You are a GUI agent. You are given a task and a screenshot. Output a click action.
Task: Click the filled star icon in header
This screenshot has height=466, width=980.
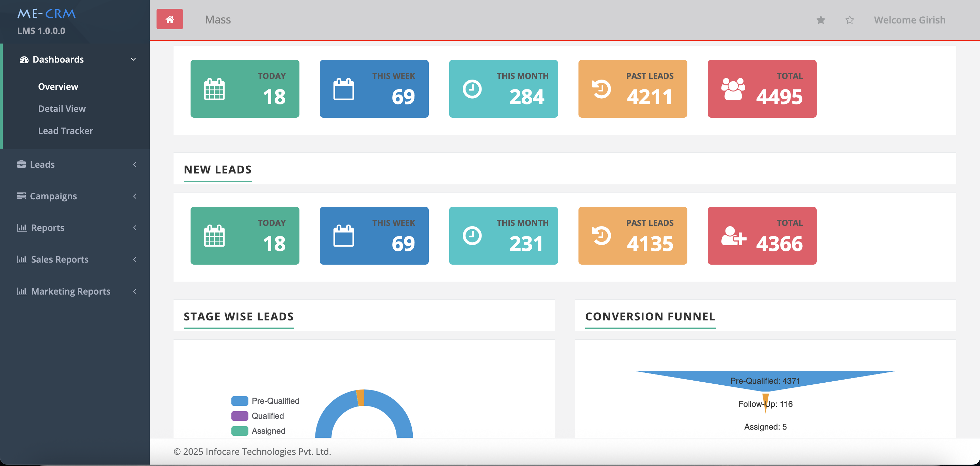(x=821, y=20)
